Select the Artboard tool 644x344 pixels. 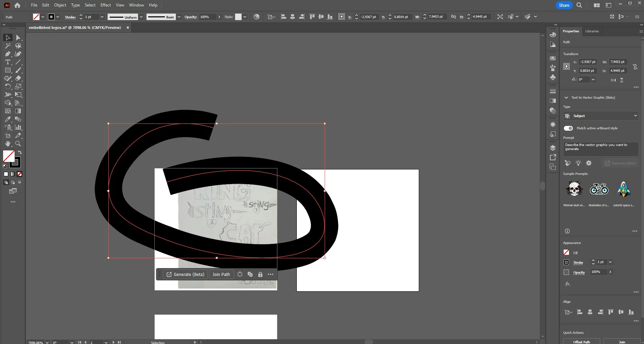(8, 135)
